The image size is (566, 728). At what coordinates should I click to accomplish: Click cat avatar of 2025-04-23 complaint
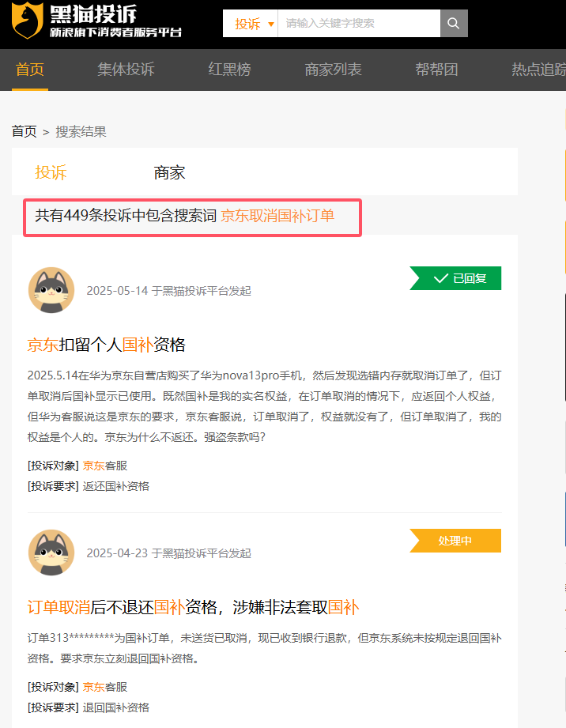51,552
